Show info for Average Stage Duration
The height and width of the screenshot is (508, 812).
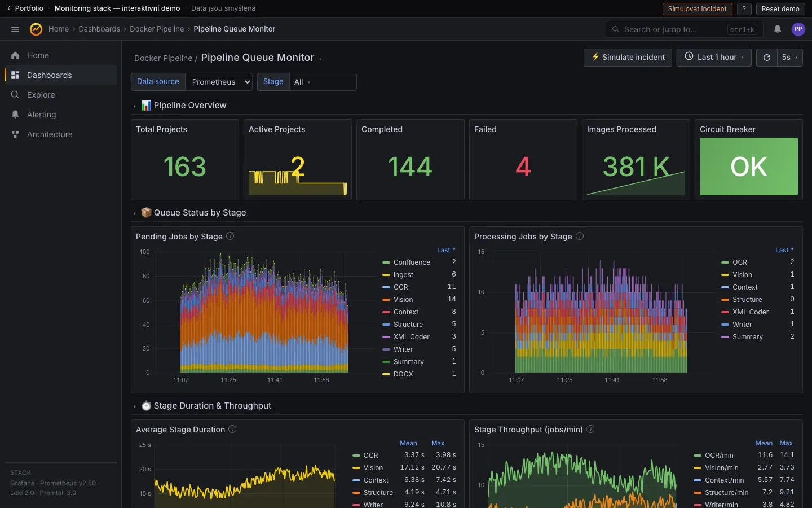click(x=232, y=430)
